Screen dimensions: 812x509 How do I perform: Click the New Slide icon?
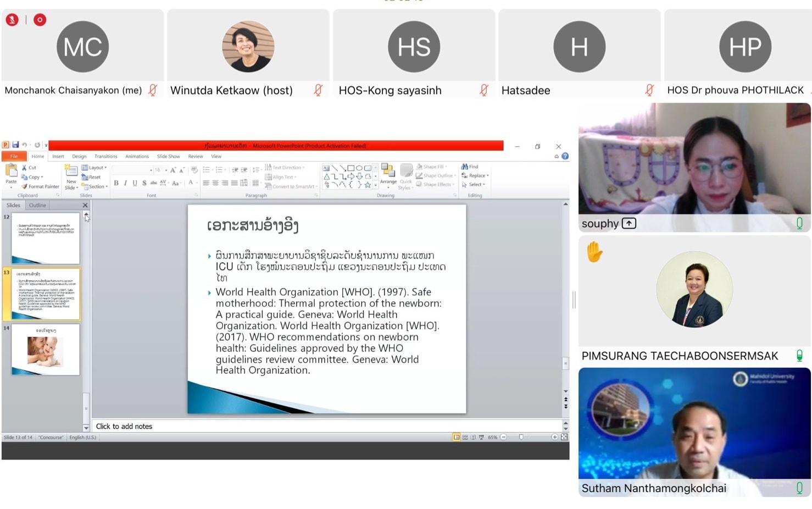[71, 170]
